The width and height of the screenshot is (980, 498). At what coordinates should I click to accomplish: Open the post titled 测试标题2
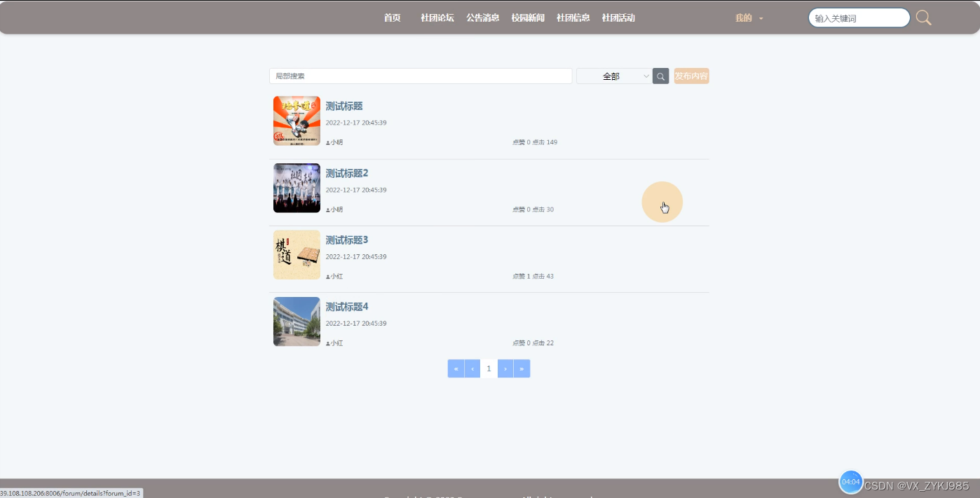click(x=347, y=174)
